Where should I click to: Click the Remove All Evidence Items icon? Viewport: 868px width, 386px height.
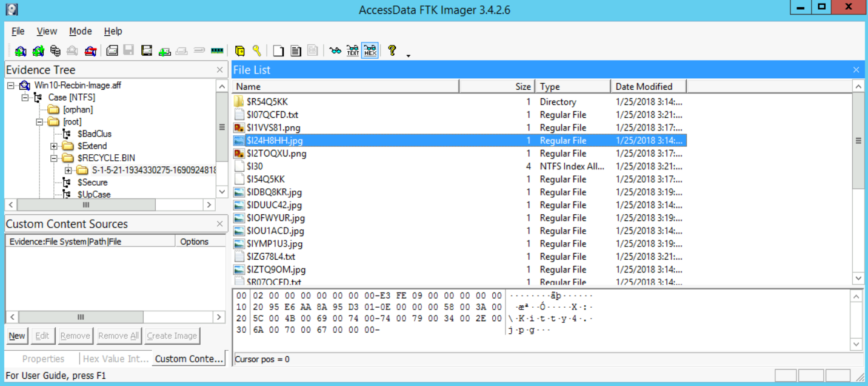(x=91, y=51)
